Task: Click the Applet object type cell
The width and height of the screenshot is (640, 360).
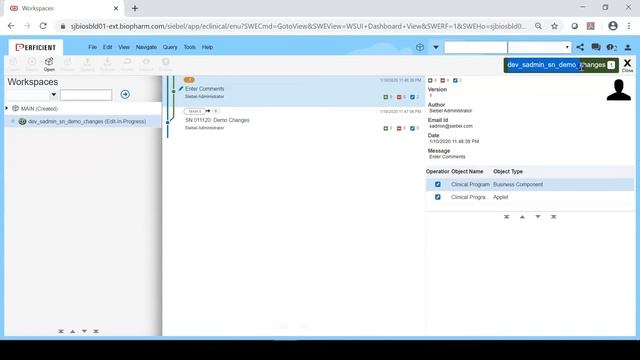Action: [500, 197]
